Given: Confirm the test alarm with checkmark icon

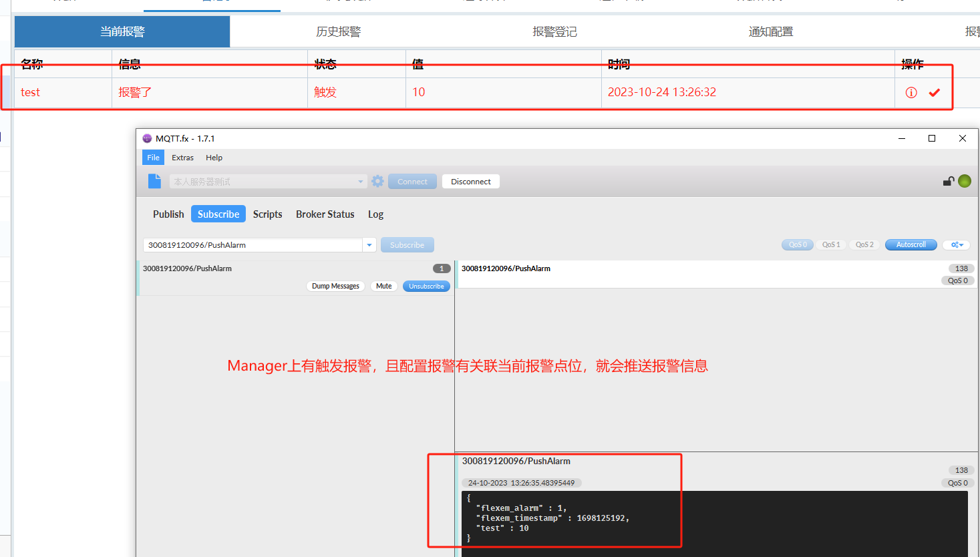Looking at the screenshot, I should [x=935, y=93].
